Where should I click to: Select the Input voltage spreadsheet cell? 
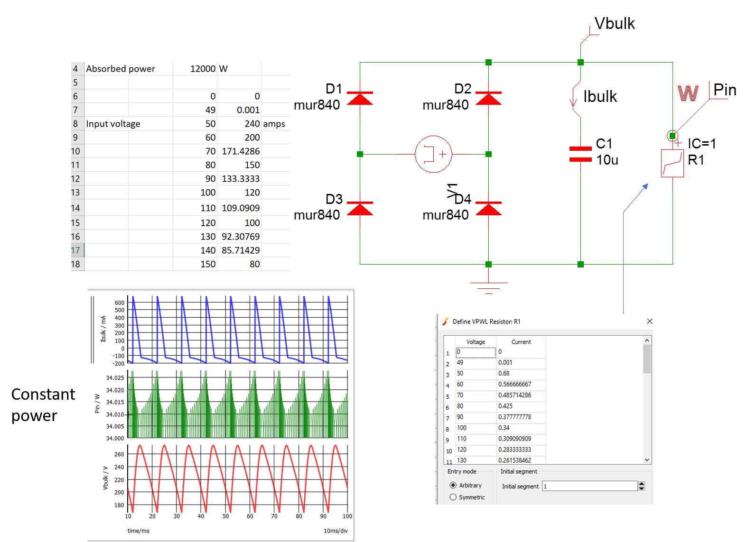pyautogui.click(x=129, y=124)
